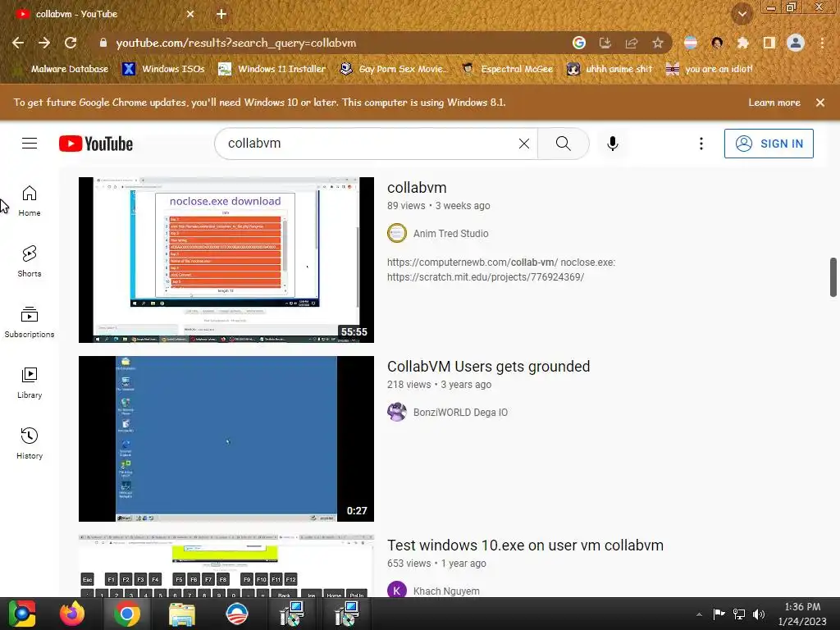Open the collabvm video title
840x630 pixels.
coord(417,188)
